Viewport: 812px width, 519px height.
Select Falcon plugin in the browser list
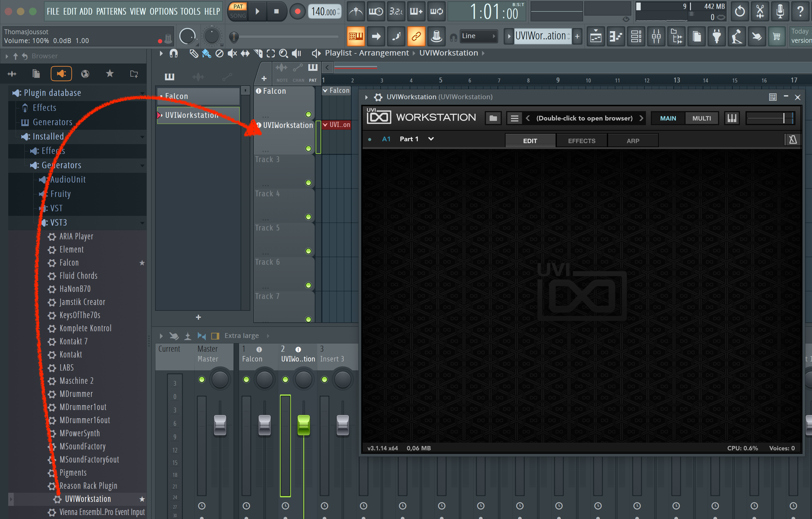pos(69,263)
